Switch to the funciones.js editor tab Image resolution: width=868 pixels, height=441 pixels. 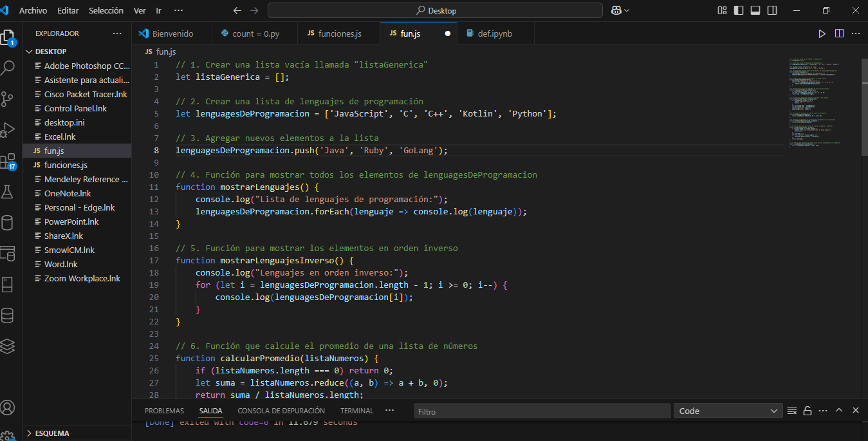pos(339,33)
